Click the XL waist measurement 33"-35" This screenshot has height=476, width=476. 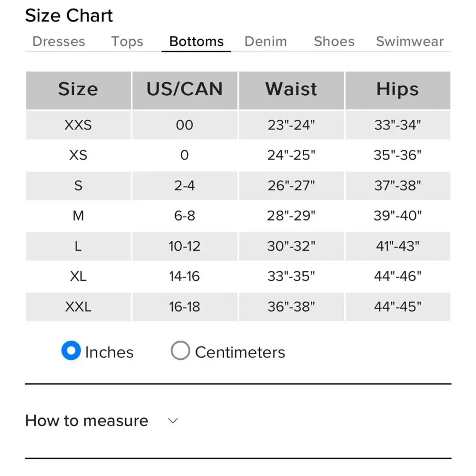[x=291, y=276]
